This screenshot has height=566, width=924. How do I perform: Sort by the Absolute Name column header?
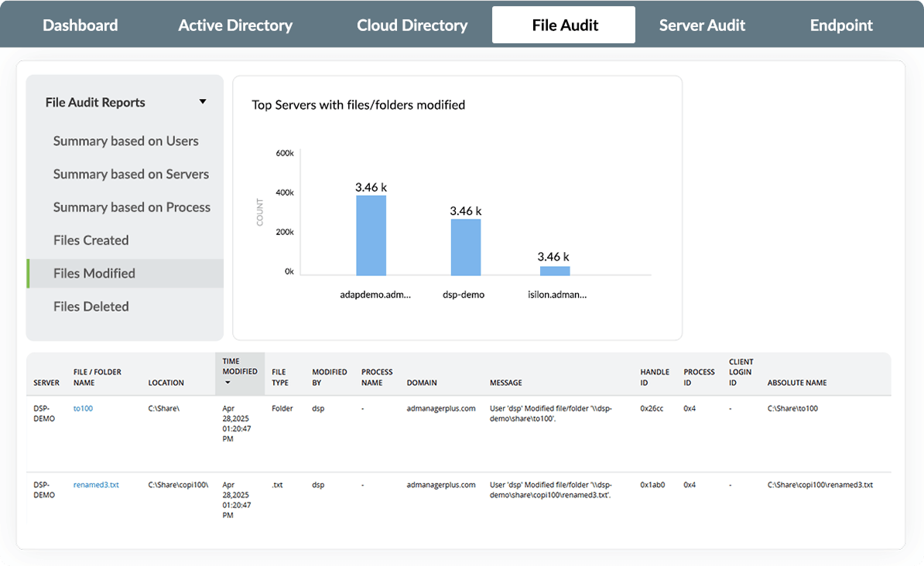point(797,383)
